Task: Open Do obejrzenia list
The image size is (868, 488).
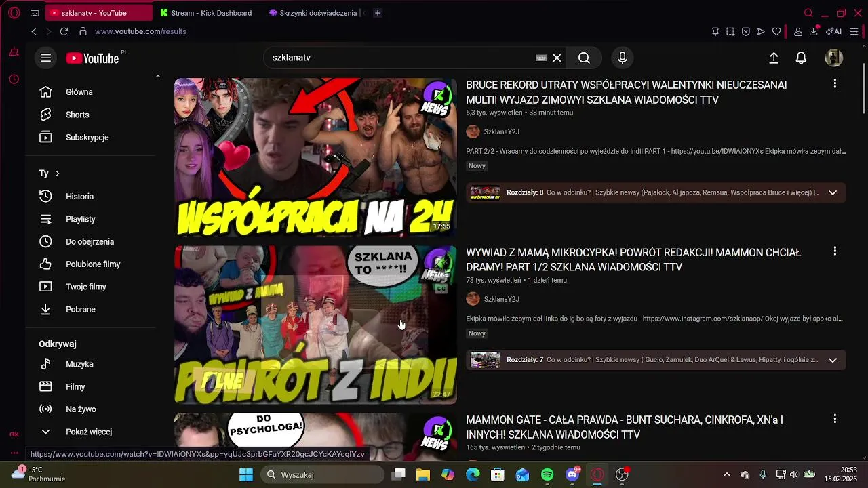Action: point(91,241)
